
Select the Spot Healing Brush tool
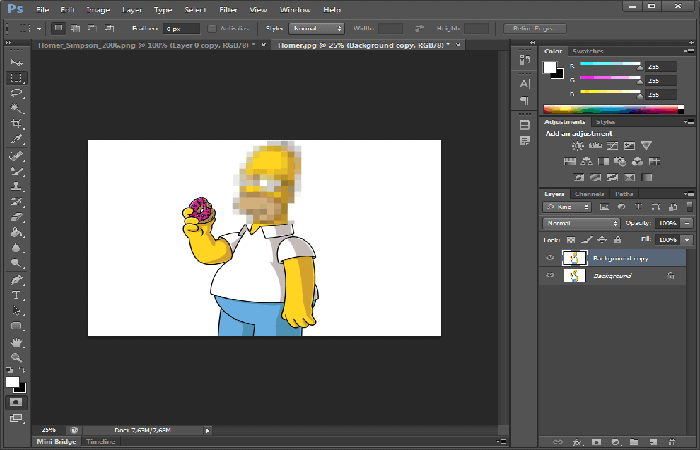coord(17,156)
